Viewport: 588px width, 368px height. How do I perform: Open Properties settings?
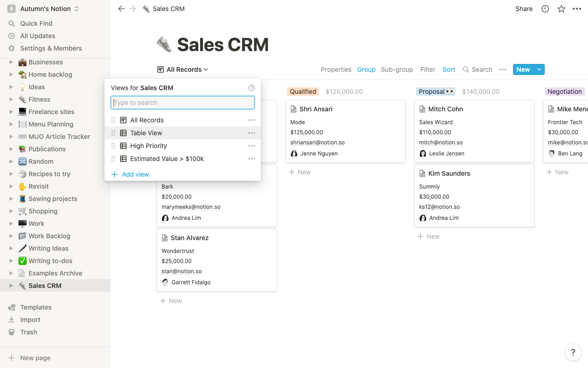336,69
